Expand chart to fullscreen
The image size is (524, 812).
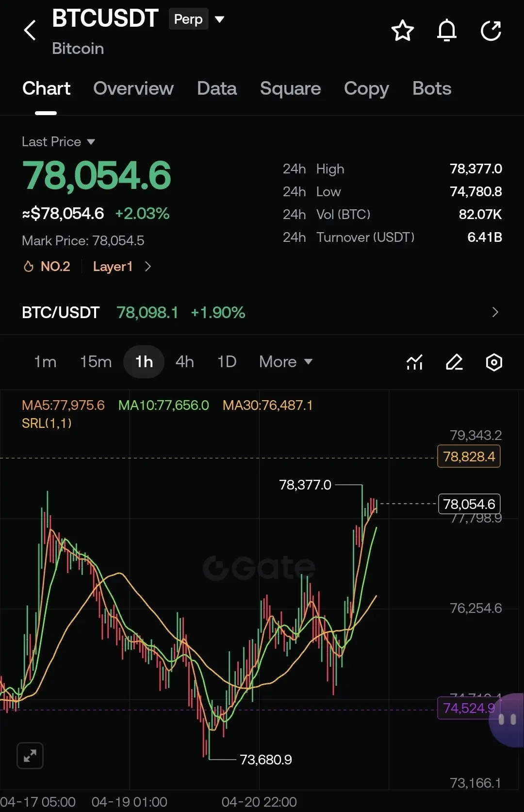tap(30, 756)
